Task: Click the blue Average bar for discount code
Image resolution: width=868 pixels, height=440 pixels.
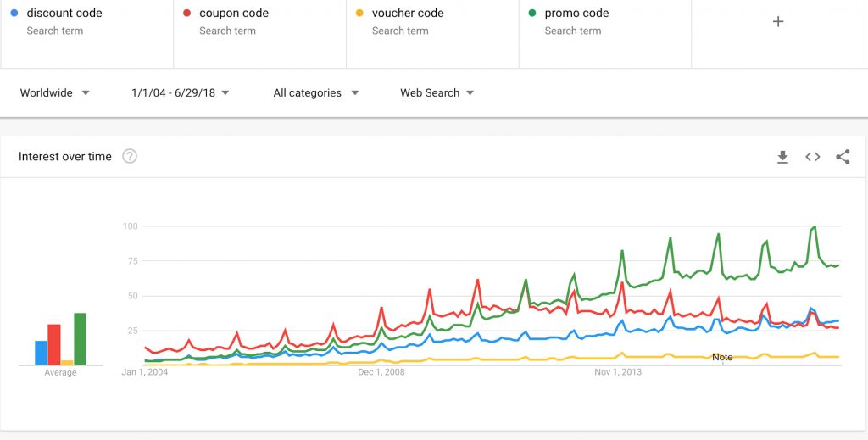Action: pyautogui.click(x=41, y=354)
